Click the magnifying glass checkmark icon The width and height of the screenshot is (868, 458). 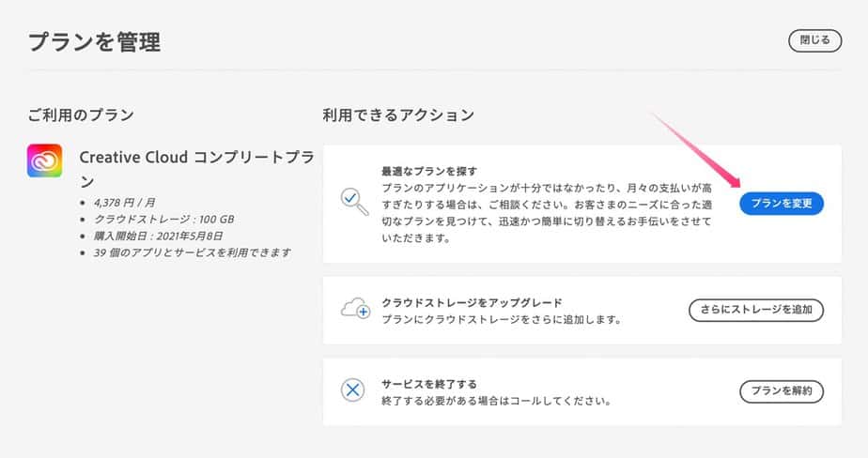[x=354, y=201]
